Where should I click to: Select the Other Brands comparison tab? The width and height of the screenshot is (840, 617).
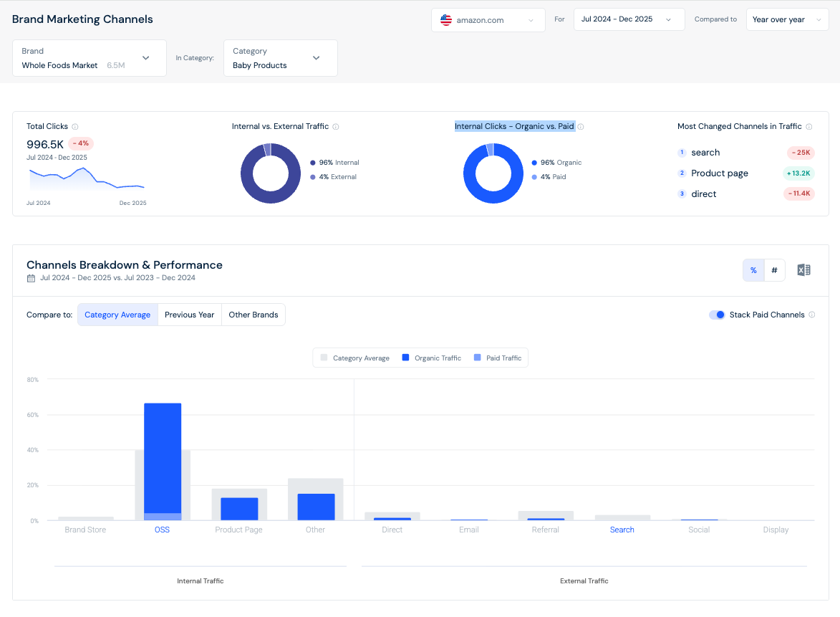[254, 315]
